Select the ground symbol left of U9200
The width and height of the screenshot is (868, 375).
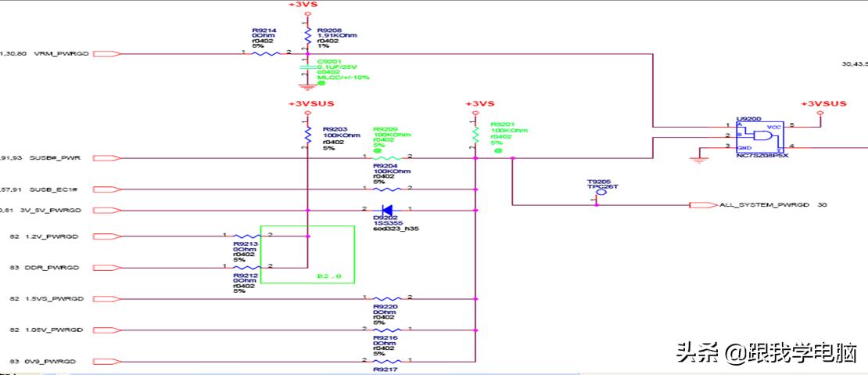(694, 159)
